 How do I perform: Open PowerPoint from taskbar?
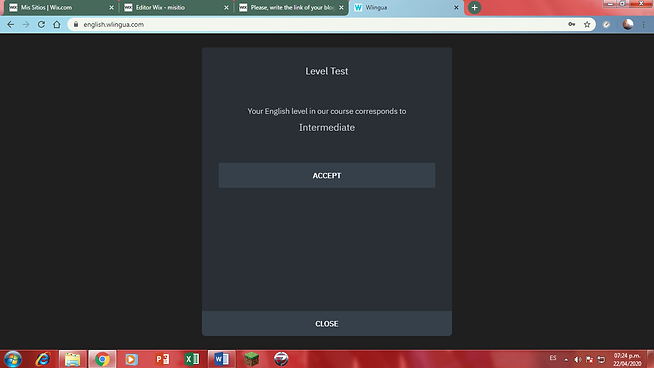(x=162, y=359)
